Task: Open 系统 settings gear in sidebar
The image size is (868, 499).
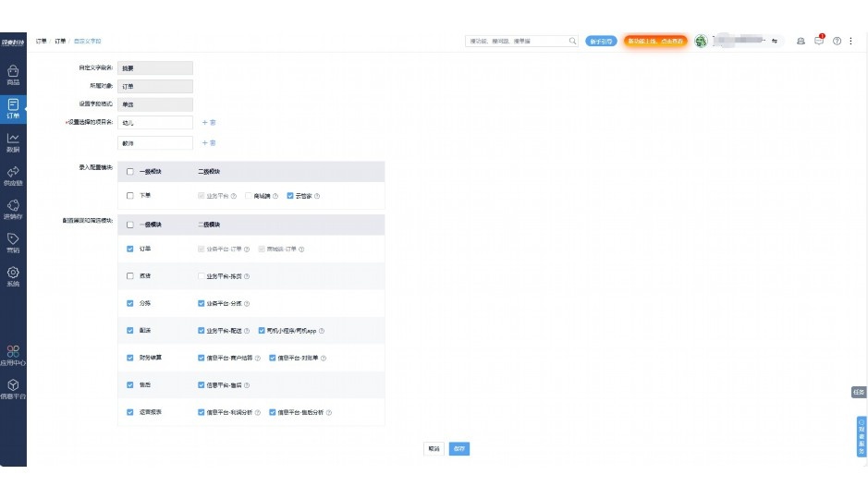Action: point(13,275)
